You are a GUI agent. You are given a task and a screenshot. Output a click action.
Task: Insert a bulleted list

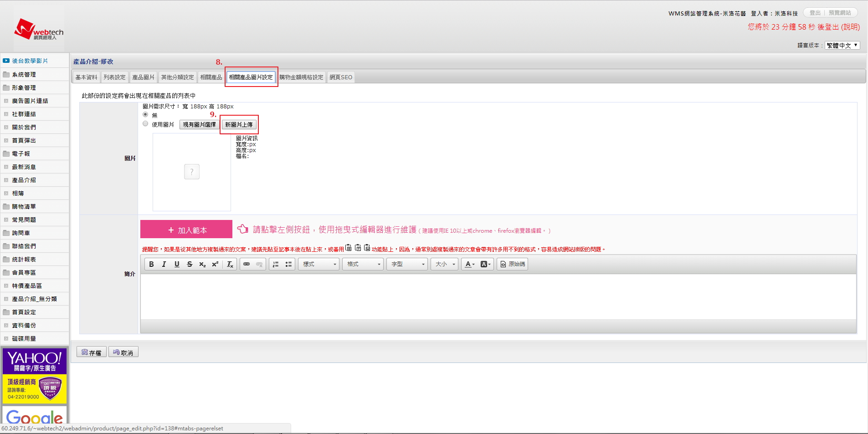[x=288, y=264]
